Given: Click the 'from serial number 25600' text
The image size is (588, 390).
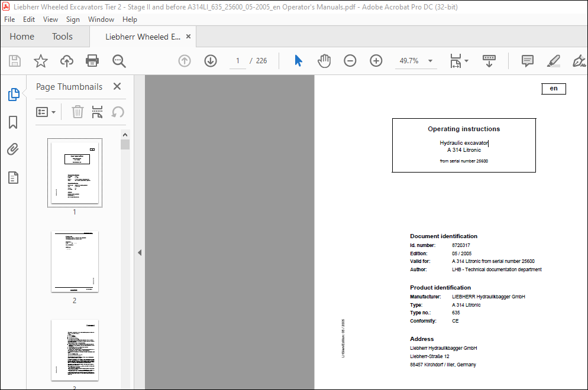Looking at the screenshot, I should tap(464, 161).
